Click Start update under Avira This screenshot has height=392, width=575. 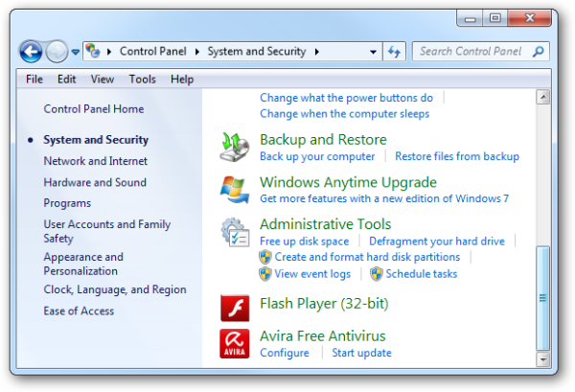[x=361, y=353]
